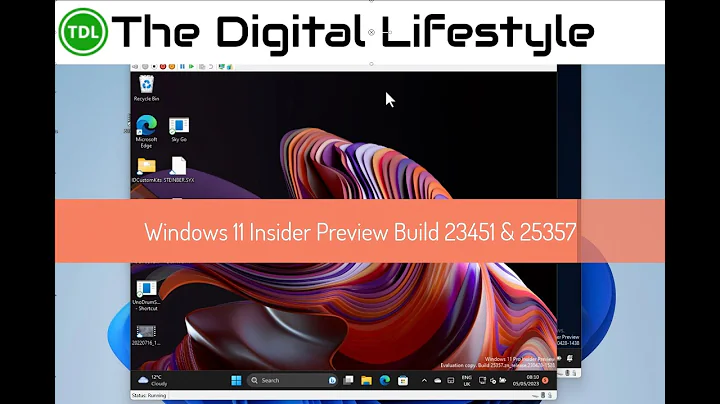
Task: Click the red Shut Down toolbar icon
Action: coord(163,67)
